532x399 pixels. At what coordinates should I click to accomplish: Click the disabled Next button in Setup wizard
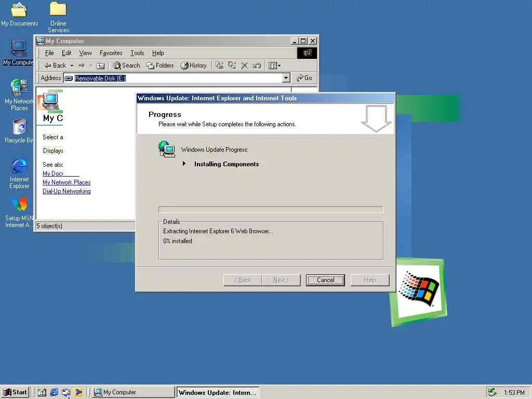(281, 280)
